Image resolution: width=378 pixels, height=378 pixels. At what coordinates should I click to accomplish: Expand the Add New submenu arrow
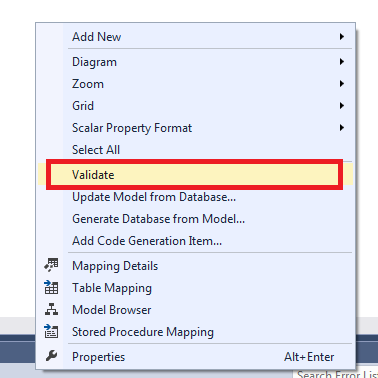click(342, 37)
